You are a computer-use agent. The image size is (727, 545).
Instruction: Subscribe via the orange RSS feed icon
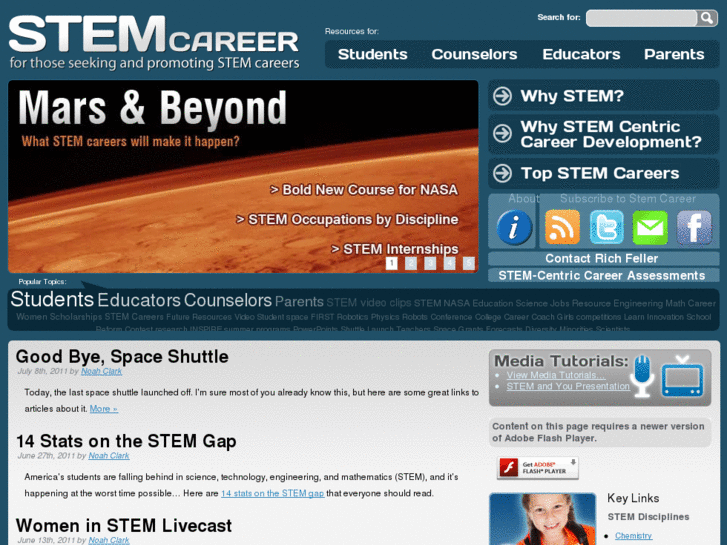click(x=562, y=227)
